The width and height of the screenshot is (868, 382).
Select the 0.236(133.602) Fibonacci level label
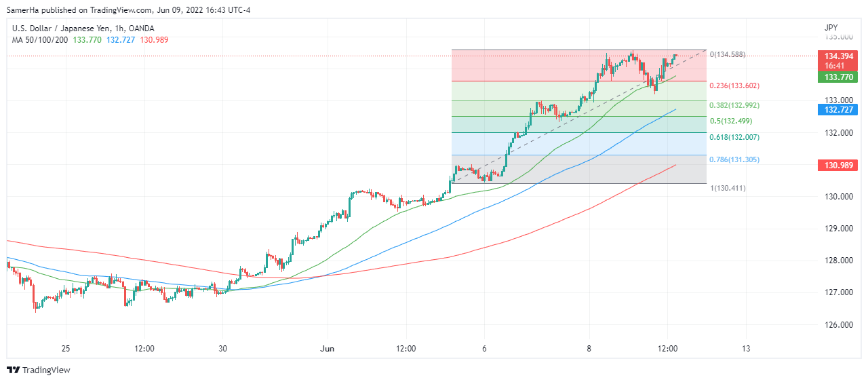734,85
